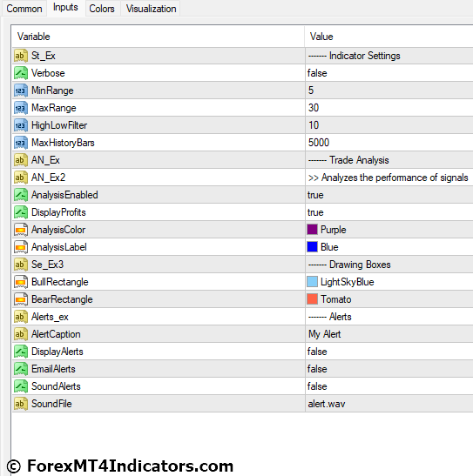Select the HighLowFilter value 10
473x476 pixels.
tap(314, 125)
